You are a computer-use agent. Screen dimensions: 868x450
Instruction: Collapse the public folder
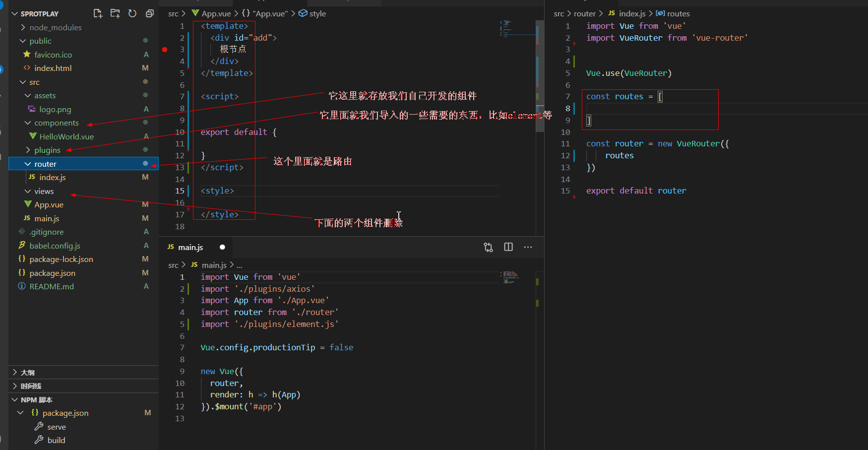coord(23,41)
